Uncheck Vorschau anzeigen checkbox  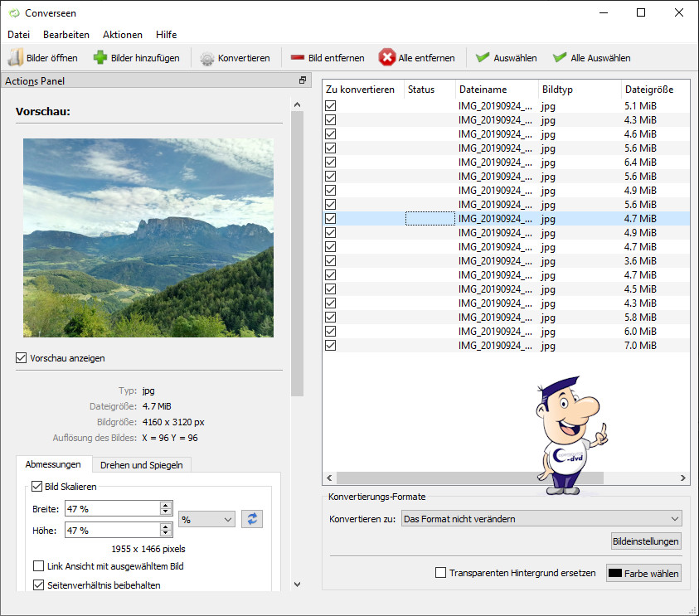22,358
